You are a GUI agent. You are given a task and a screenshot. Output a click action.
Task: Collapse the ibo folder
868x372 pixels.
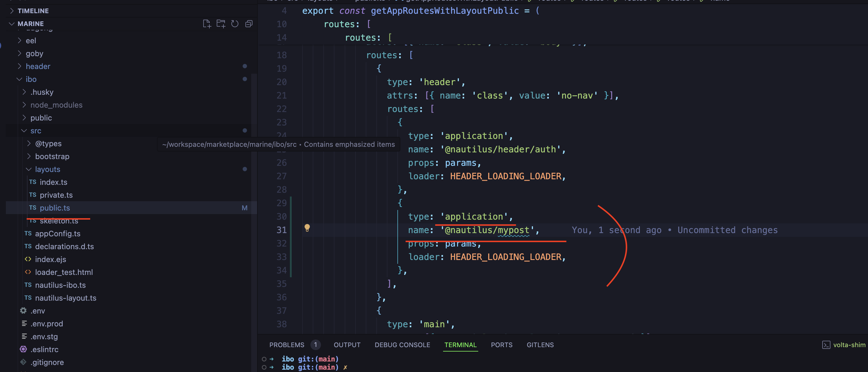point(31,79)
